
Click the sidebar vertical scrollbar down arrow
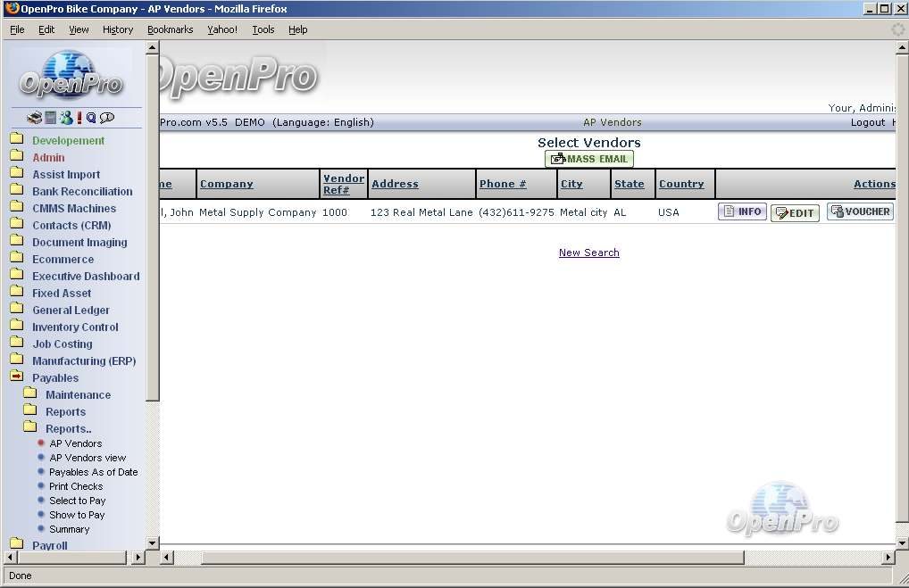point(152,542)
